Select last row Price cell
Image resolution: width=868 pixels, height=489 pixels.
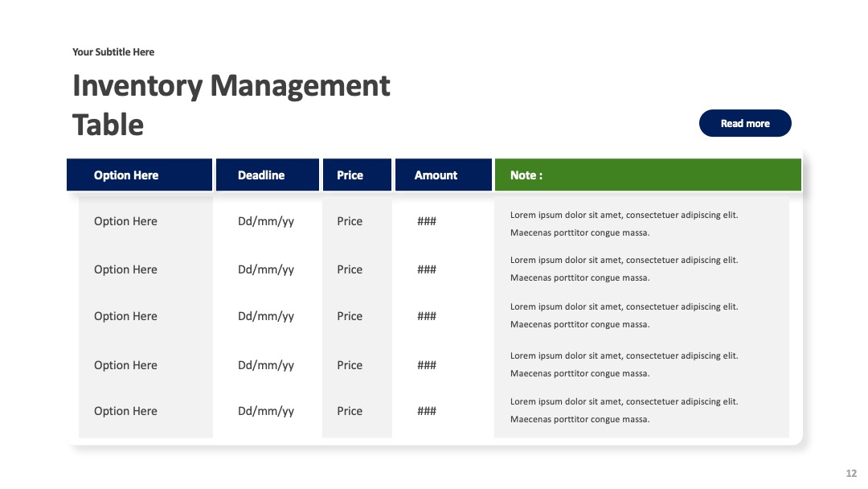350,412
